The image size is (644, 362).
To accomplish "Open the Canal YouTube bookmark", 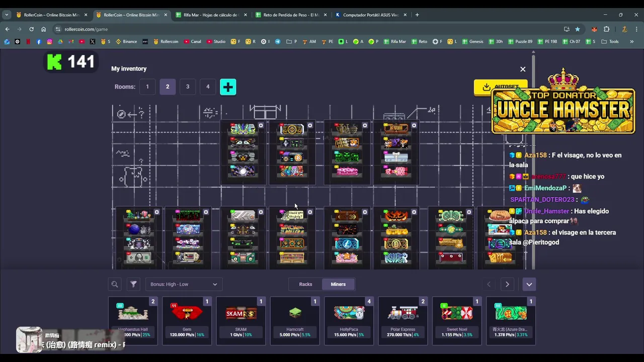I will tap(193, 41).
